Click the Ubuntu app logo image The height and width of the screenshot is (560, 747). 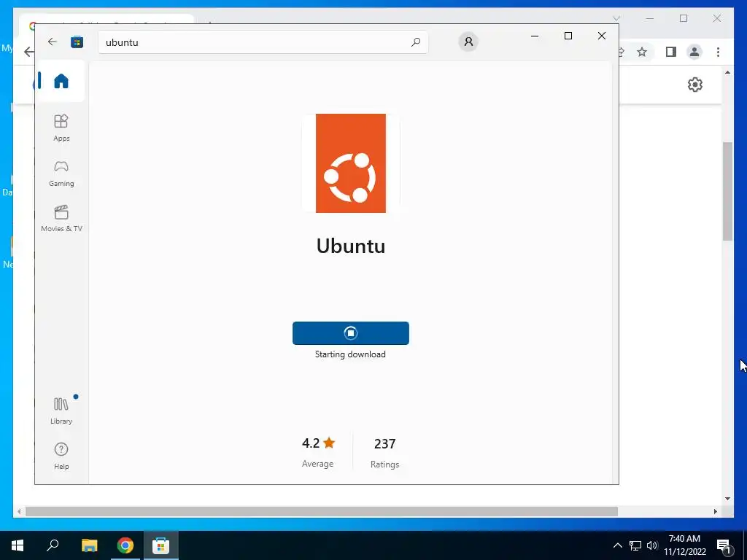coord(351,163)
